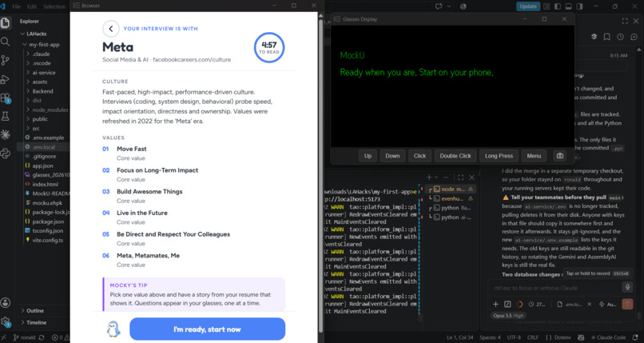Image resolution: width=644 pixels, height=343 pixels.
Task: Open the Claude Code spark icon in the sidebar
Action: coord(5,134)
